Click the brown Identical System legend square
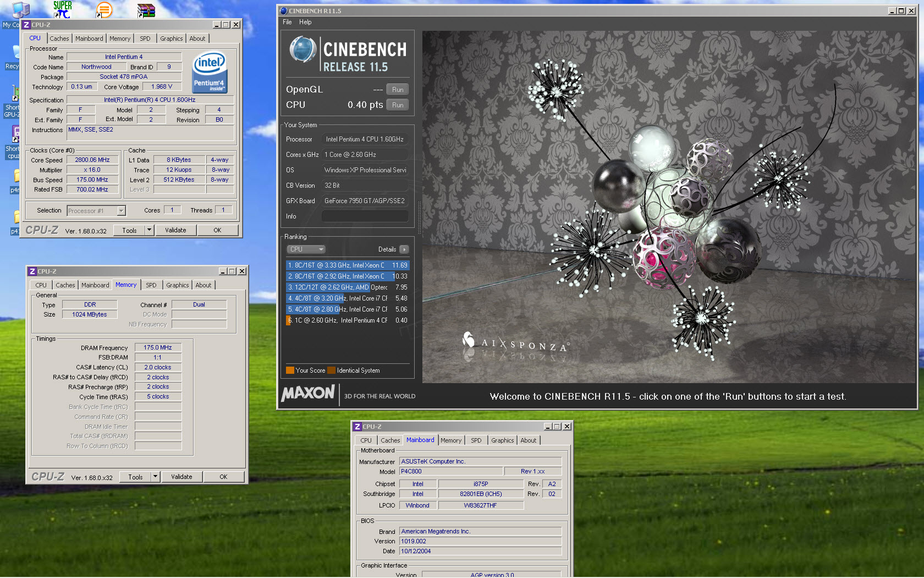Viewport: 924px width, 578px height. tap(331, 370)
